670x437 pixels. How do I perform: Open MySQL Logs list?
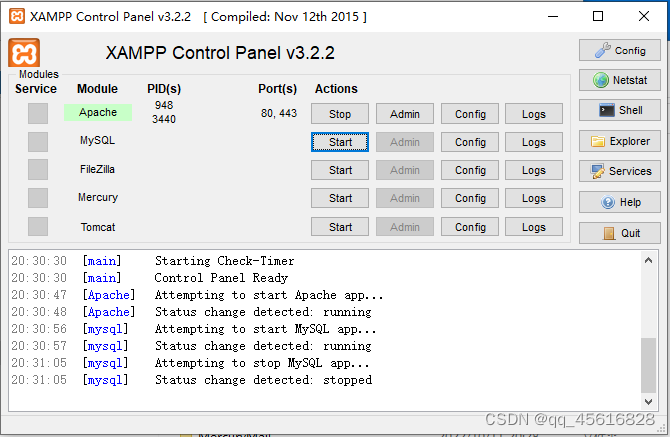click(534, 142)
